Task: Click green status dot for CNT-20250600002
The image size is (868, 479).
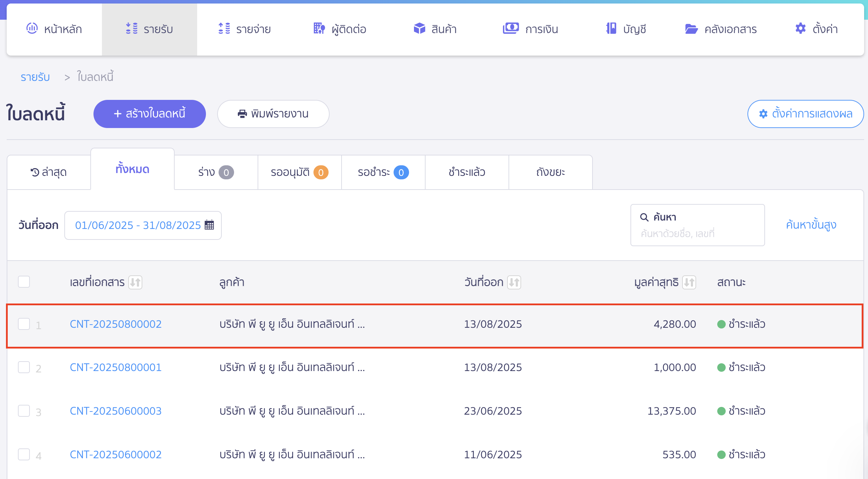Action: 721,455
